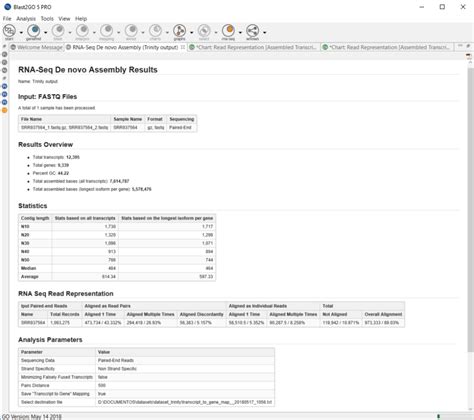Click the 'Paired-End' sequencing cell
The image size is (474, 420).
[x=182, y=127]
